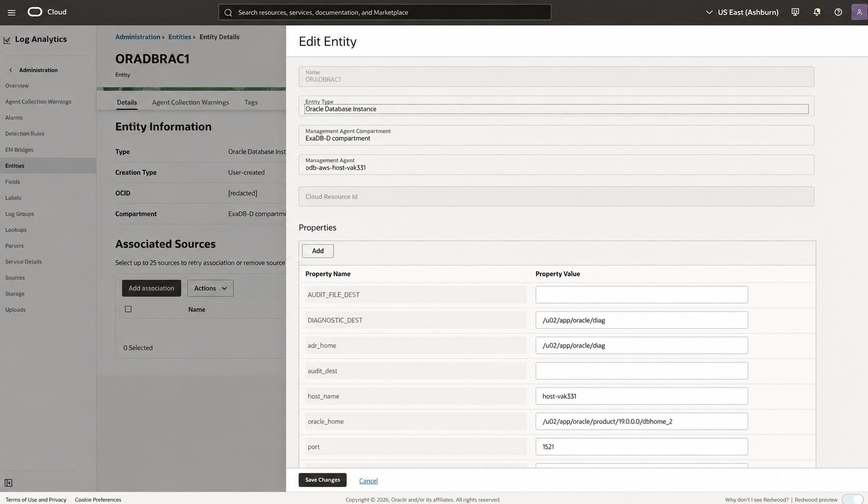Open the announcements bell icon
This screenshot has width=868, height=504.
pos(817,12)
